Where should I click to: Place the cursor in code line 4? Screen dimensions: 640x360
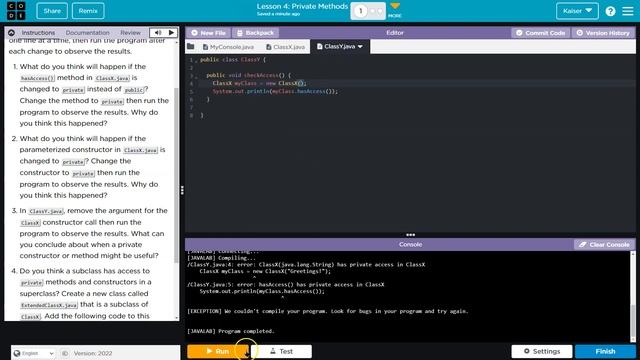259,83
